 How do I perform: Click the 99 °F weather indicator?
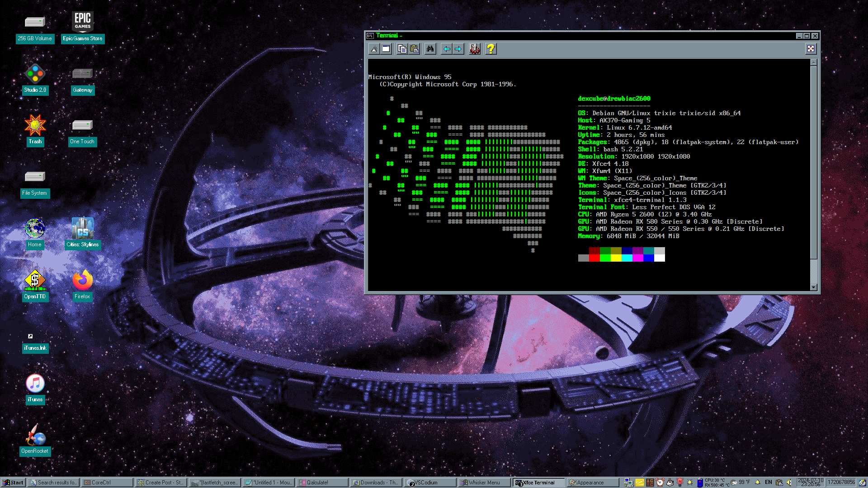coord(740,482)
